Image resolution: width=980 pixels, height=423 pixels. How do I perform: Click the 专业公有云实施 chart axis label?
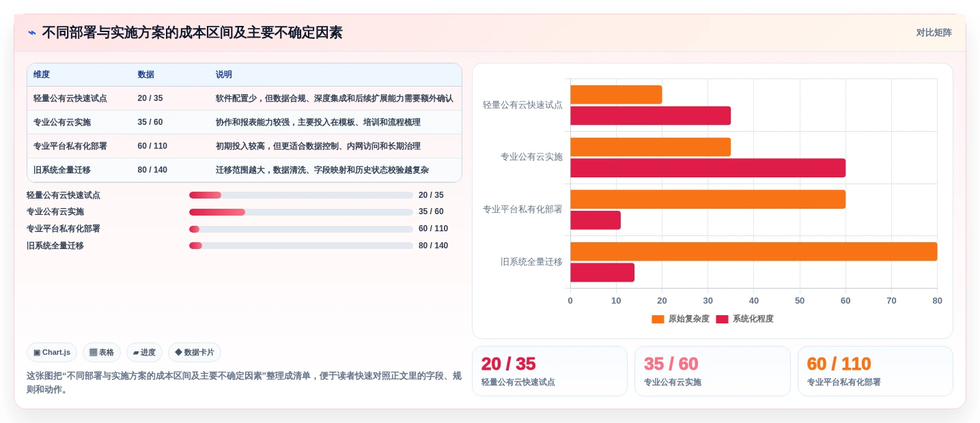coord(531,157)
